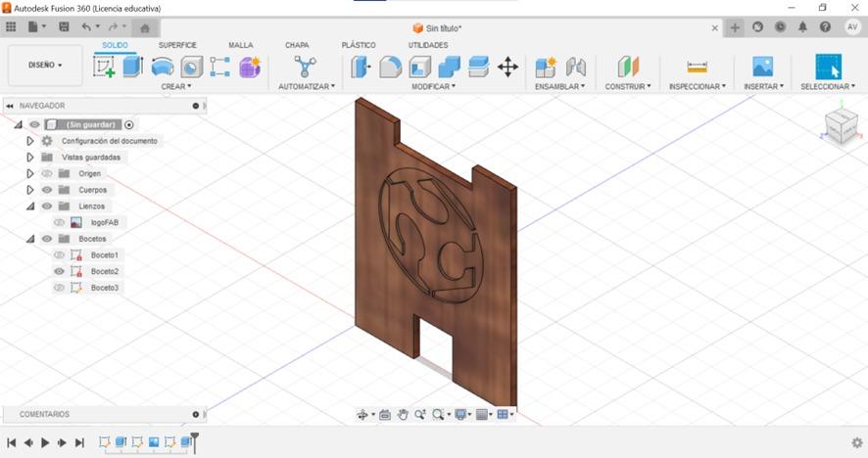Image resolution: width=868 pixels, height=458 pixels.
Task: Click the Offset Plane construct icon
Action: tap(628, 67)
